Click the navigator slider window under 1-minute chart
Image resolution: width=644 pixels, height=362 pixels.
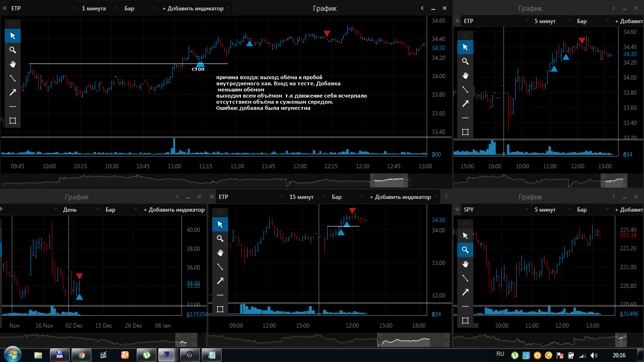[388, 180]
